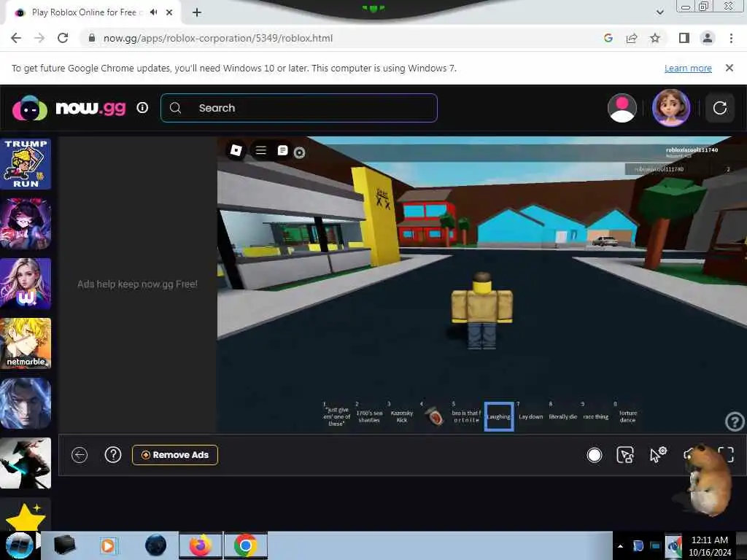Close the Play Roblox Online tab
The width and height of the screenshot is (747, 560).
[169, 13]
